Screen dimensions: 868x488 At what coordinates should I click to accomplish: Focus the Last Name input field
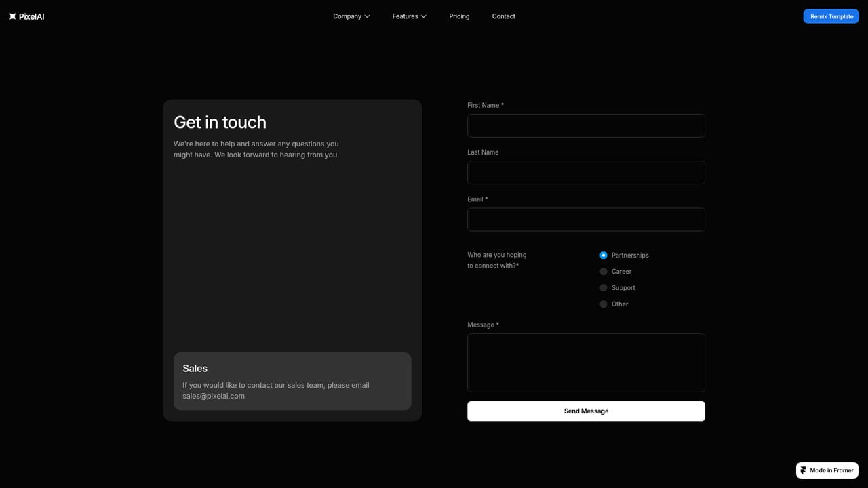586,172
